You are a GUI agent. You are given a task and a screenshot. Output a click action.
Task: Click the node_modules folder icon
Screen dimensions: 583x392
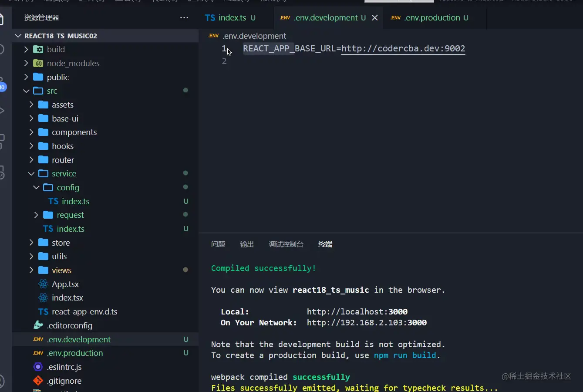(x=38, y=63)
